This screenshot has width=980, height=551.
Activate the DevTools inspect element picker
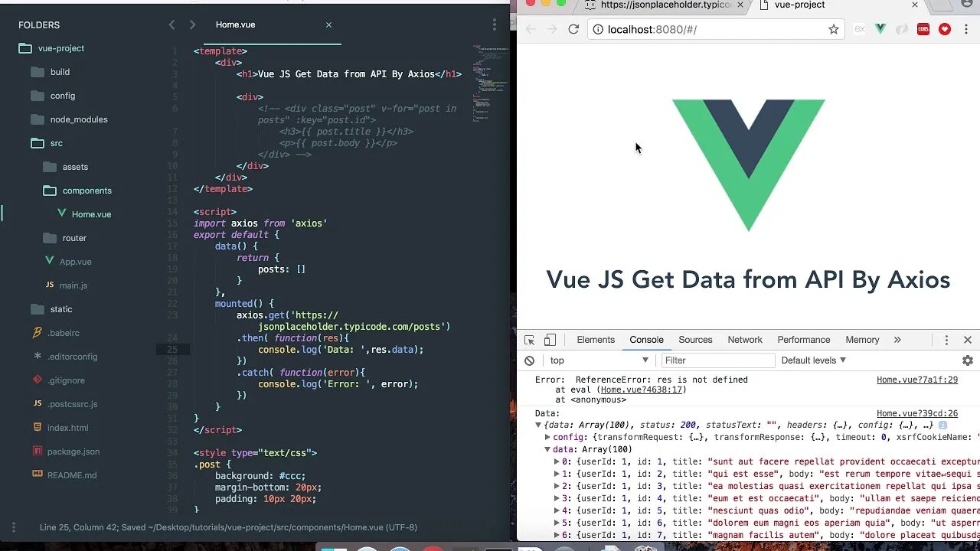(x=530, y=340)
